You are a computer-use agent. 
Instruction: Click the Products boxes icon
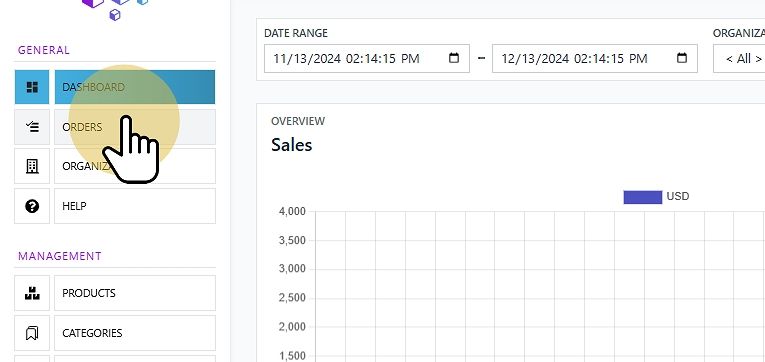32,293
